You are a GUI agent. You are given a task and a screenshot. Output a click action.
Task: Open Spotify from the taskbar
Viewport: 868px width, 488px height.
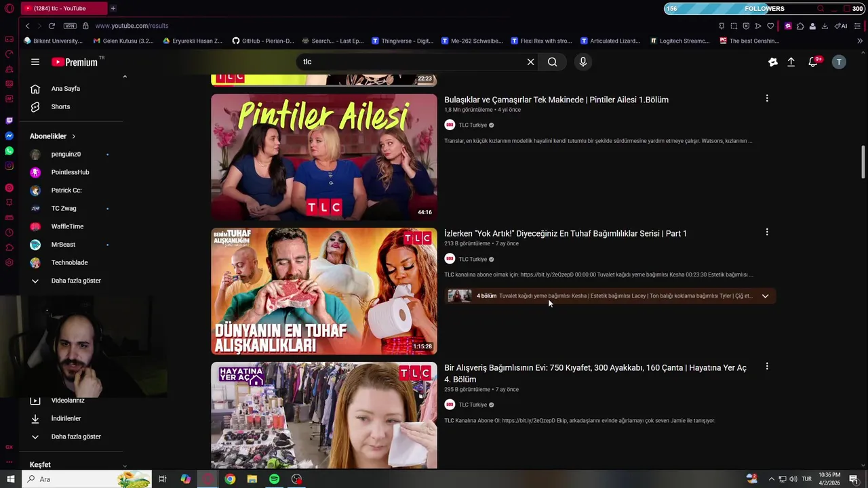pyautogui.click(x=274, y=479)
